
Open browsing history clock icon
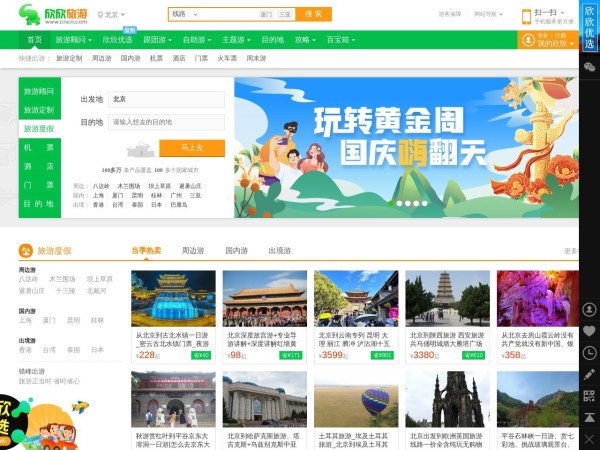(589, 353)
